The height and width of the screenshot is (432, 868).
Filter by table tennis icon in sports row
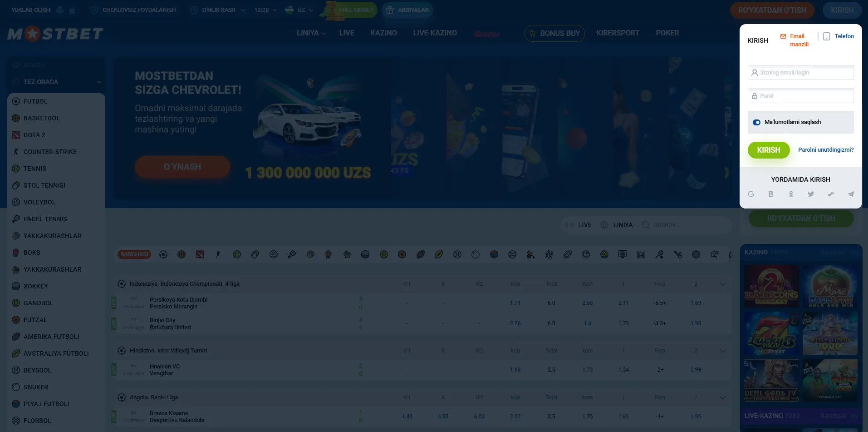pyautogui.click(x=255, y=254)
